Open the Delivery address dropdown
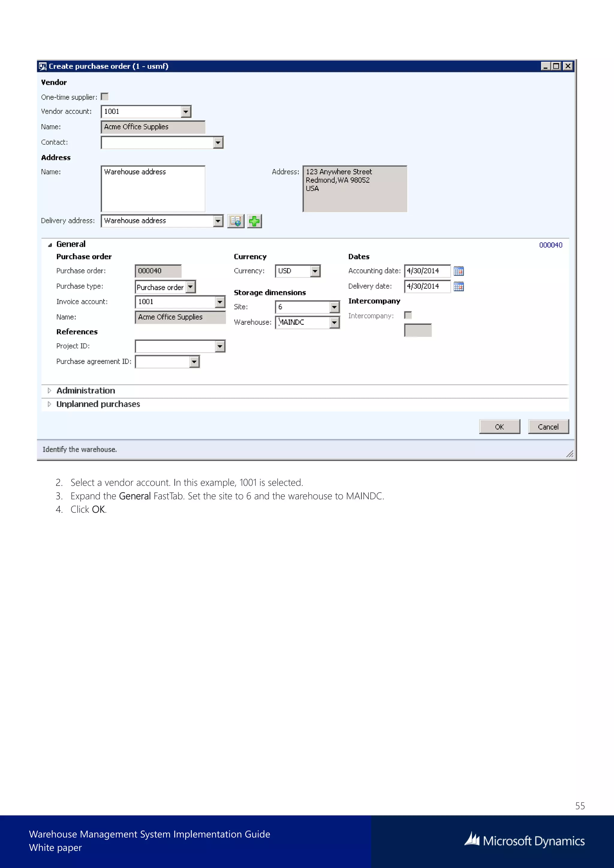614x868 pixels. click(218, 221)
